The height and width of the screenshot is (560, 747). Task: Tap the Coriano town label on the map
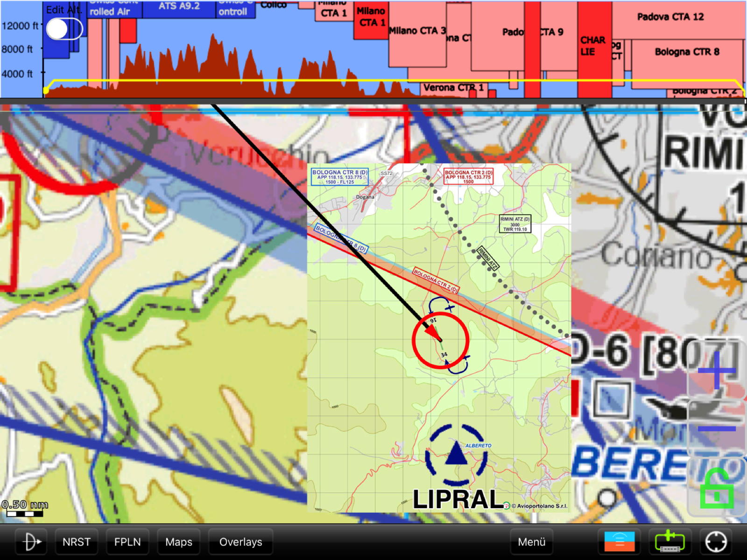(x=657, y=256)
